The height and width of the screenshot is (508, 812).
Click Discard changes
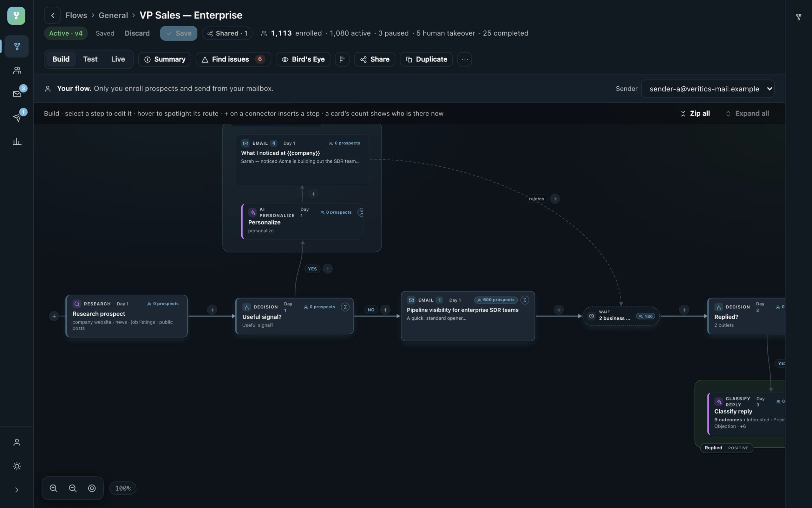click(x=137, y=33)
